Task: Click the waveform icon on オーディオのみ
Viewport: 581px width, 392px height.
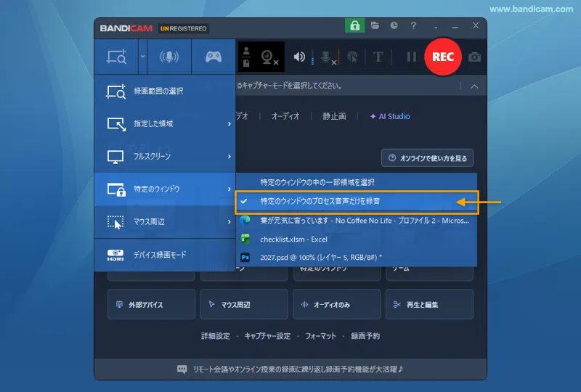Action: 304,305
